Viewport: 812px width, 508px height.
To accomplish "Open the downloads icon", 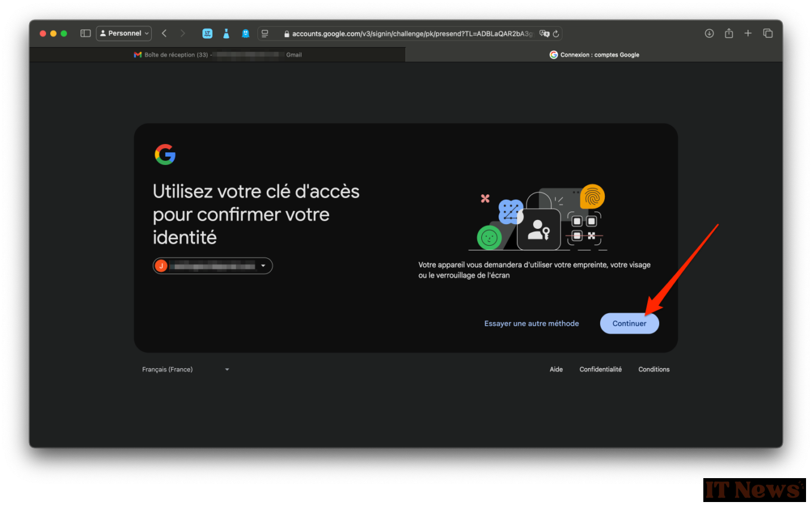I will (x=709, y=33).
